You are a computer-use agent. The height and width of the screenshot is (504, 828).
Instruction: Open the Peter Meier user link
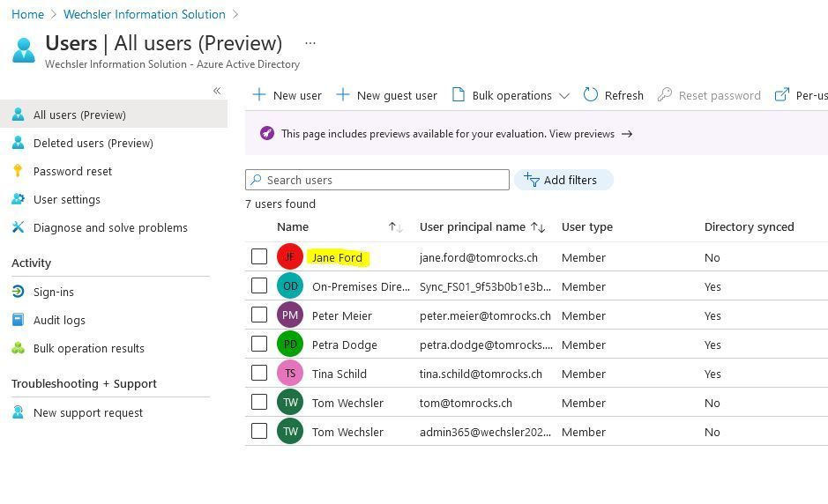click(x=341, y=315)
